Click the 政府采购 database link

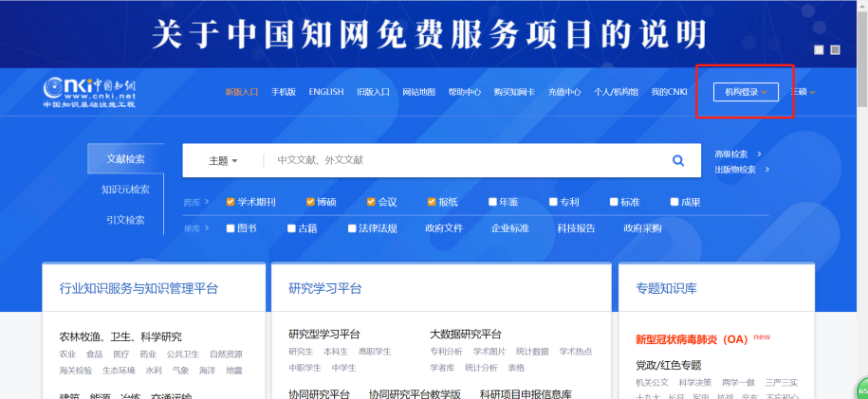click(642, 228)
